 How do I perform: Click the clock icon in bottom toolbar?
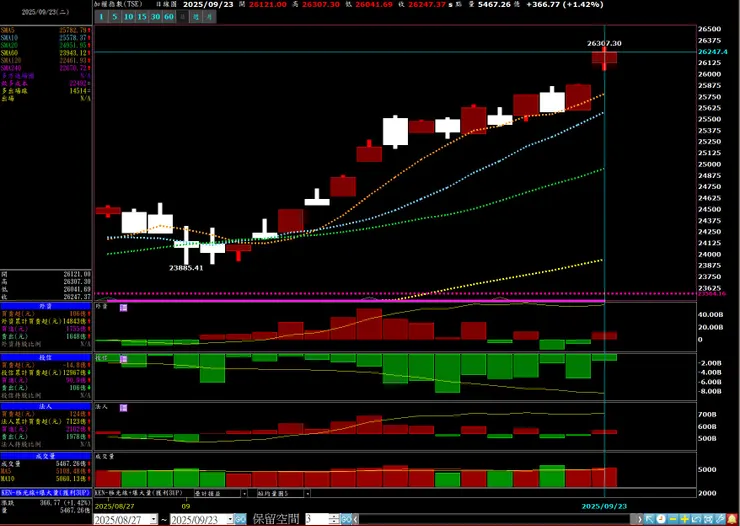661,519
